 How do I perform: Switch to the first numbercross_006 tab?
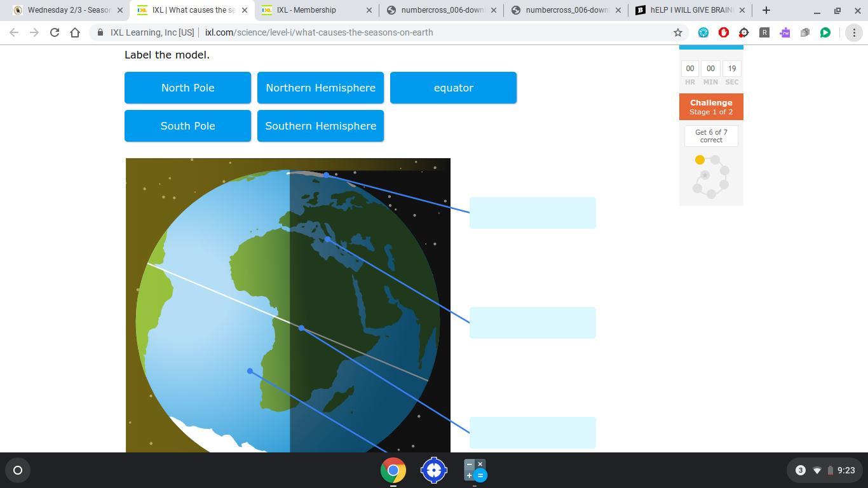point(441,10)
